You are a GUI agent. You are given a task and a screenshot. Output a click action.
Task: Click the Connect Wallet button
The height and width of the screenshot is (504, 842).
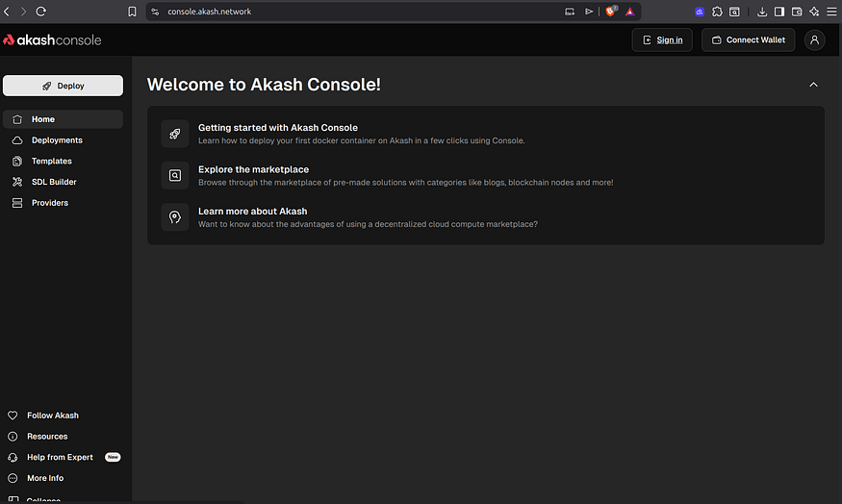click(748, 40)
